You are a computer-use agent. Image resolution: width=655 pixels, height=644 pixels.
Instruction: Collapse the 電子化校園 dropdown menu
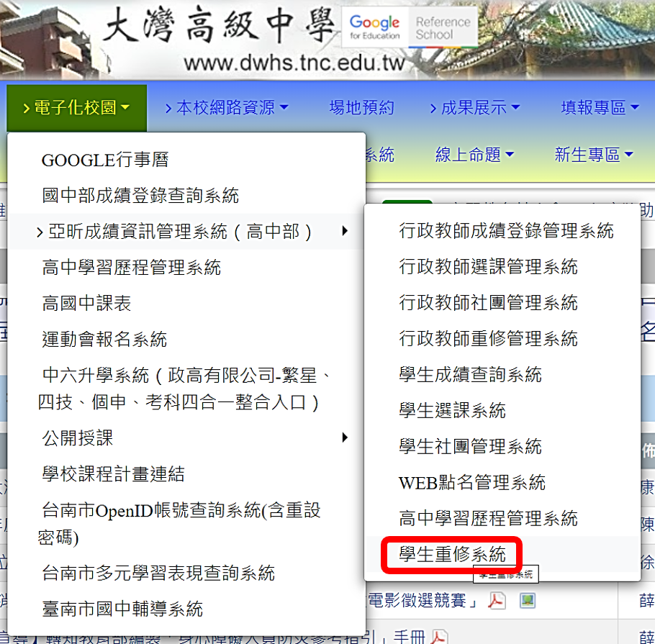coord(76,108)
